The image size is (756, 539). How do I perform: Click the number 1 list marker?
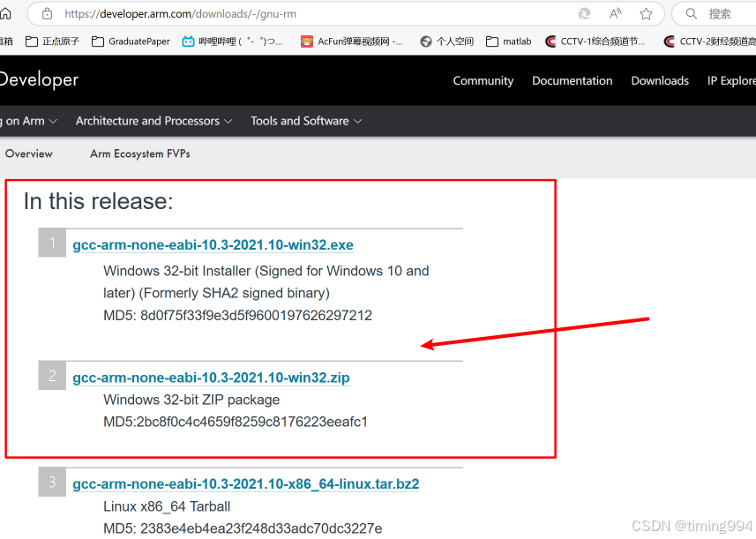click(x=52, y=243)
